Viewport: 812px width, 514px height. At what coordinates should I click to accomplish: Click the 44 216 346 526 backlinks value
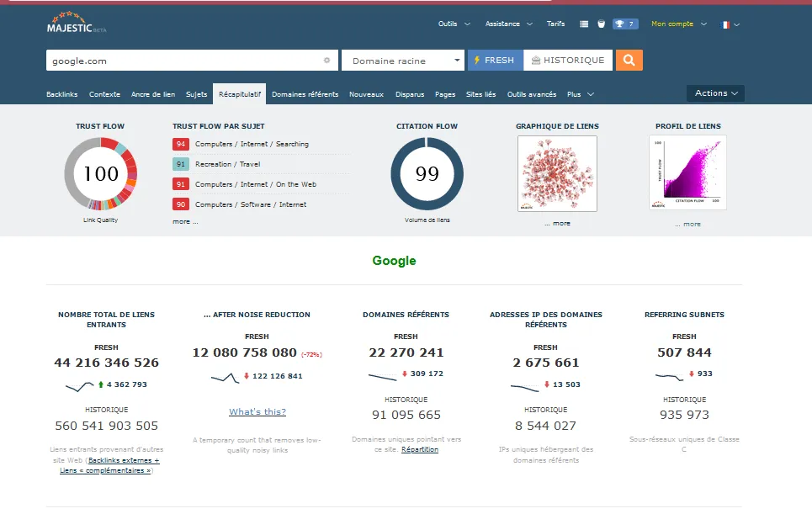106,363
